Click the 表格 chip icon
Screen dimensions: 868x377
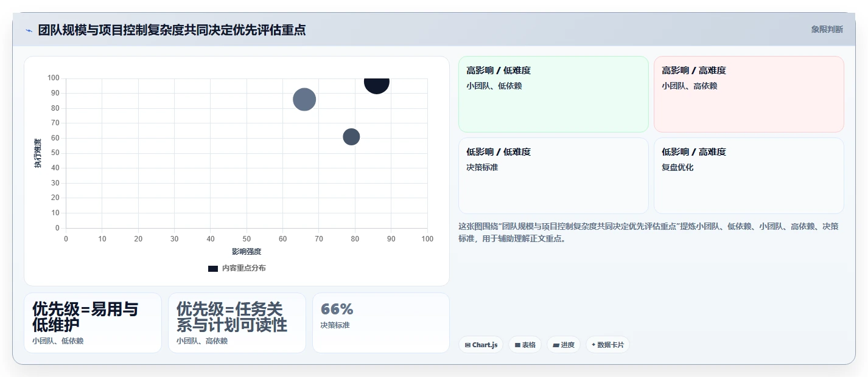[517, 345]
